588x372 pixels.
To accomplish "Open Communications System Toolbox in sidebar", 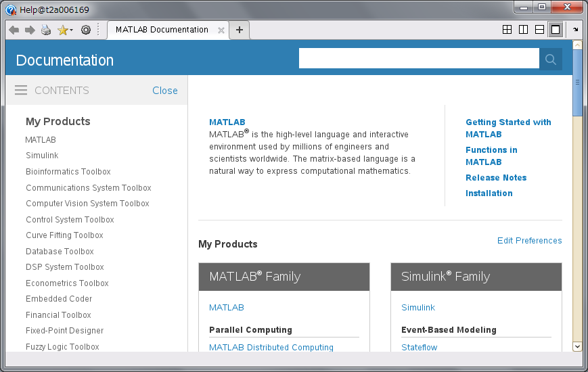I will pos(89,187).
